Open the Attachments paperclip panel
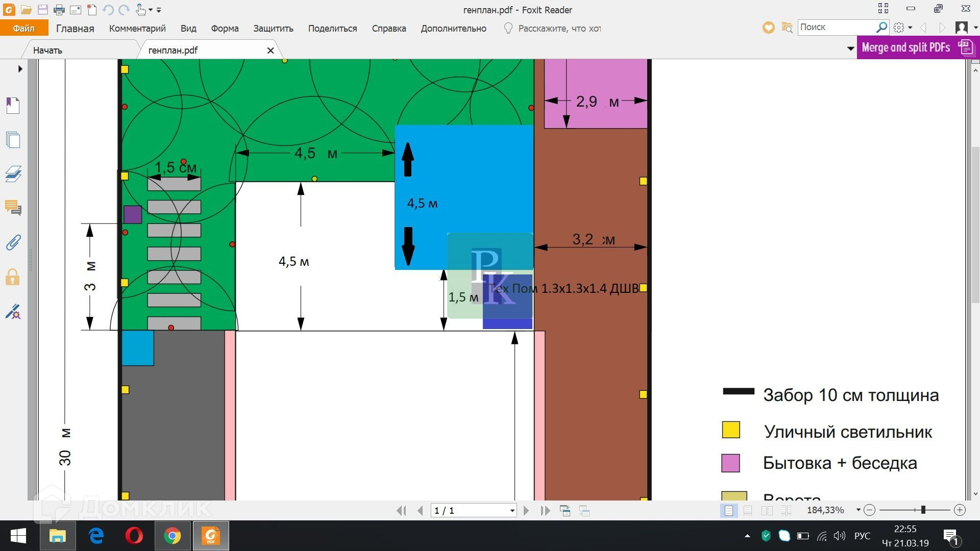This screenshot has width=980, height=551. 13,243
